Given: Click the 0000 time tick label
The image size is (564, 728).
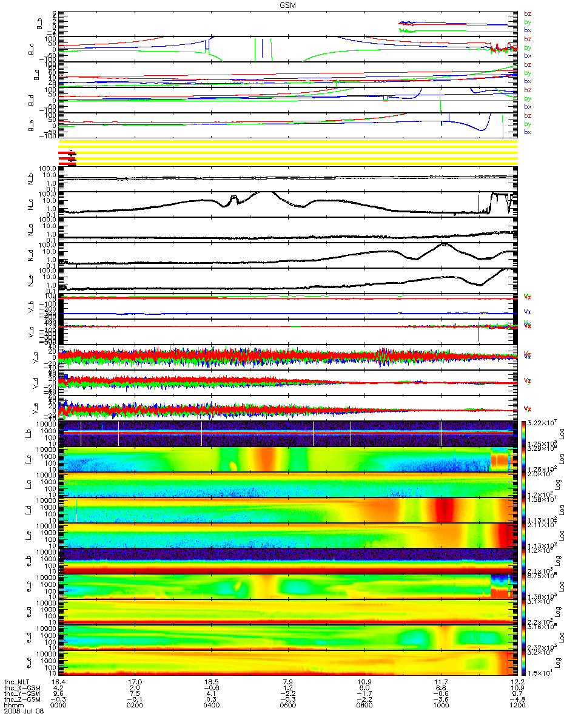Looking at the screenshot, I should (58, 704).
